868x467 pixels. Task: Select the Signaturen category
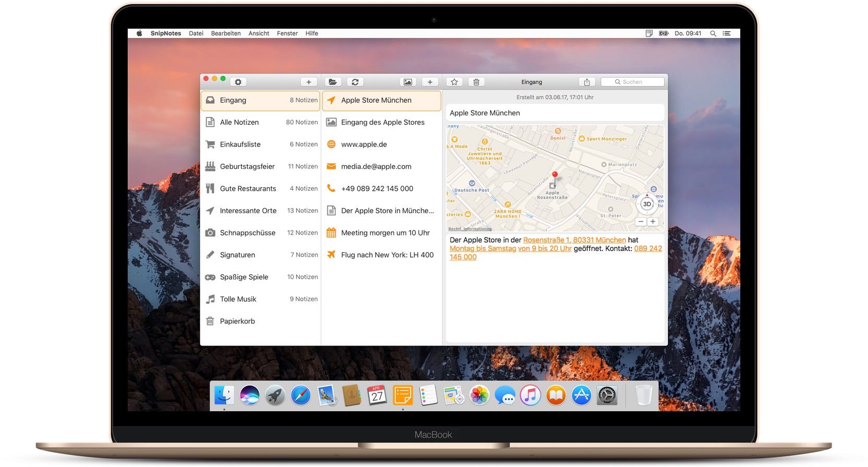pyautogui.click(x=260, y=255)
